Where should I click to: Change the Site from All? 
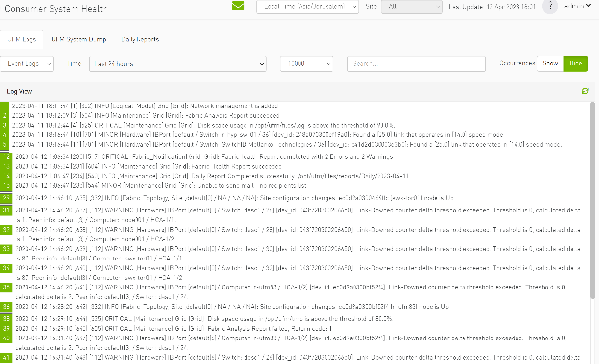coord(411,7)
